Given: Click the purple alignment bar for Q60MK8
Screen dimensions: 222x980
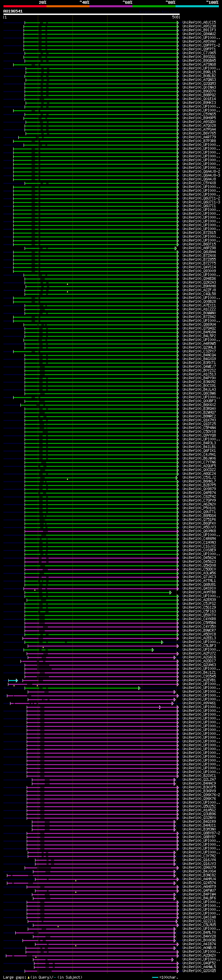Looking at the screenshot, I should [x=101, y=531].
